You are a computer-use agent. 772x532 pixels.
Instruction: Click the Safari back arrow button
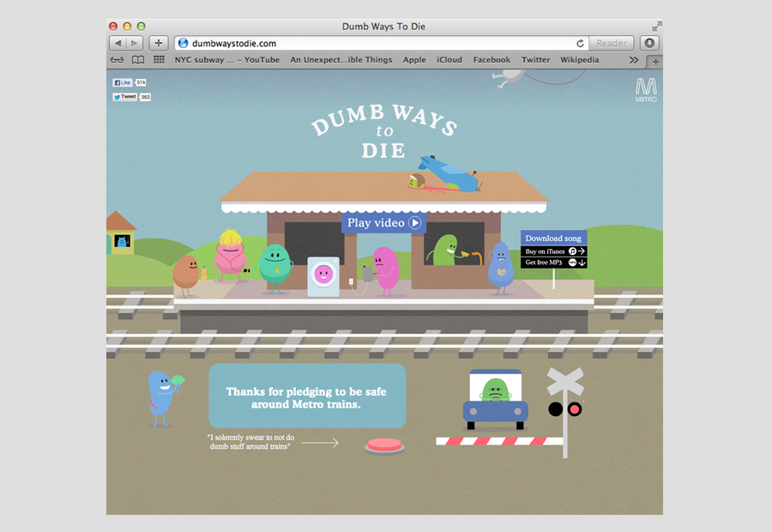118,44
